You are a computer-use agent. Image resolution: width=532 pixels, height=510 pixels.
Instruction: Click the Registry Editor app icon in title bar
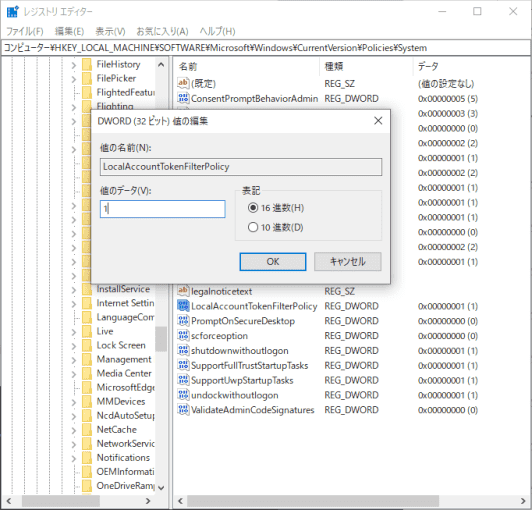[x=13, y=12]
